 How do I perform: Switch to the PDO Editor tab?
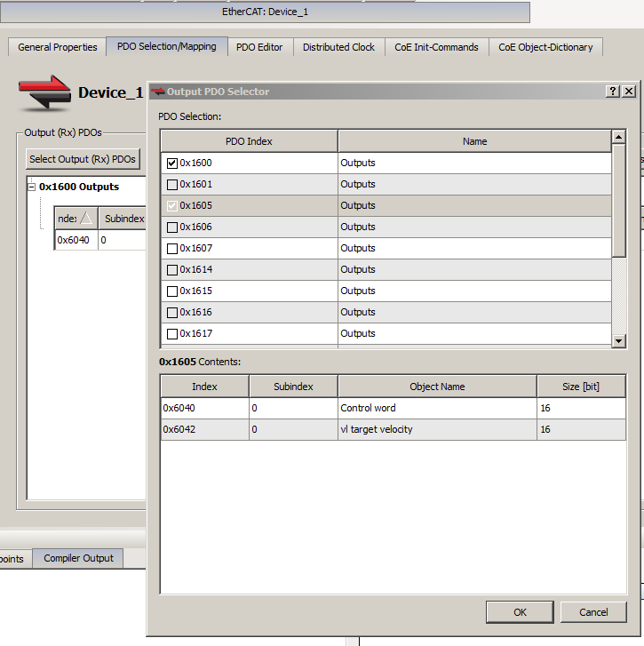click(259, 47)
